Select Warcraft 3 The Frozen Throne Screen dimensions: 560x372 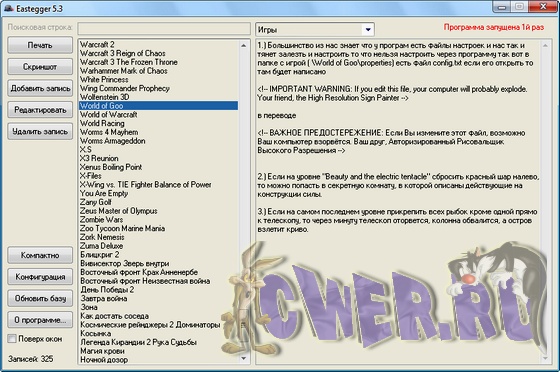[158, 62]
